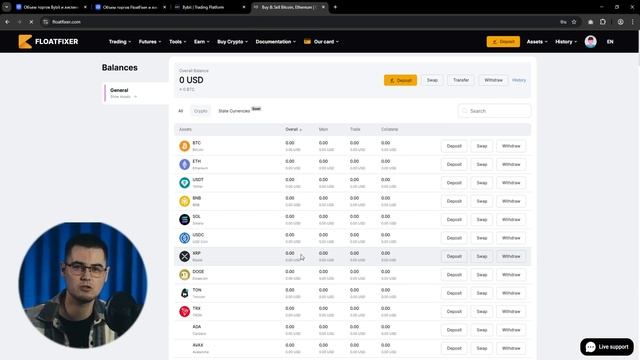640x360 pixels.
Task: Click the Transfer button
Action: click(461, 80)
